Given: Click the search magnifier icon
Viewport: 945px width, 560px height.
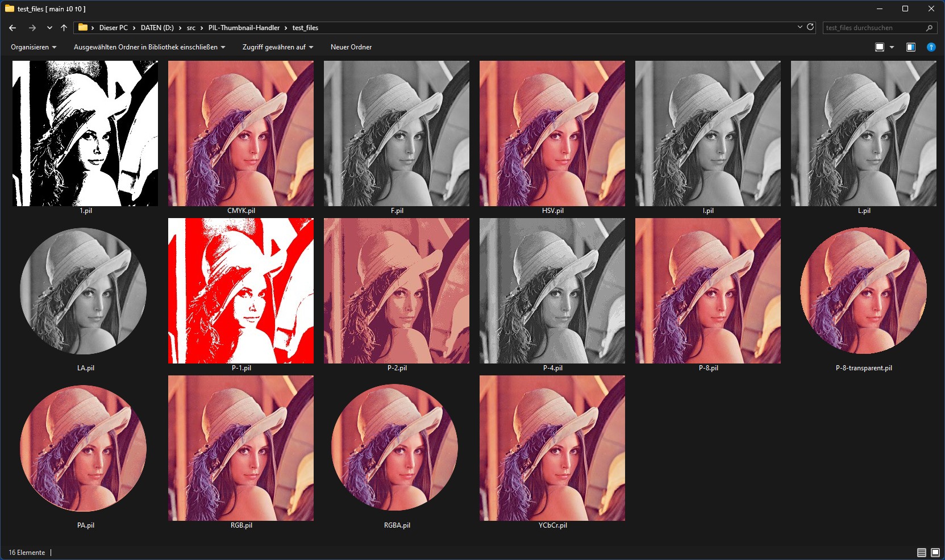Looking at the screenshot, I should point(930,28).
